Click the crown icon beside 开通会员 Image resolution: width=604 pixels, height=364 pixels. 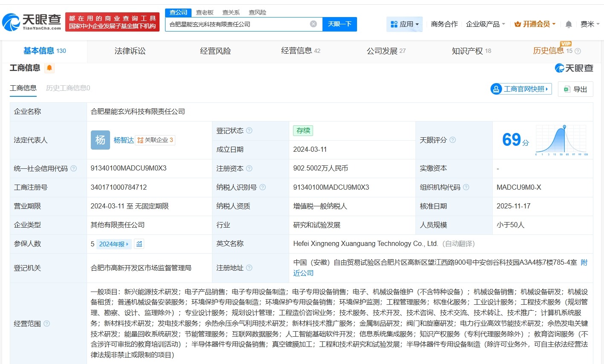pos(519,24)
